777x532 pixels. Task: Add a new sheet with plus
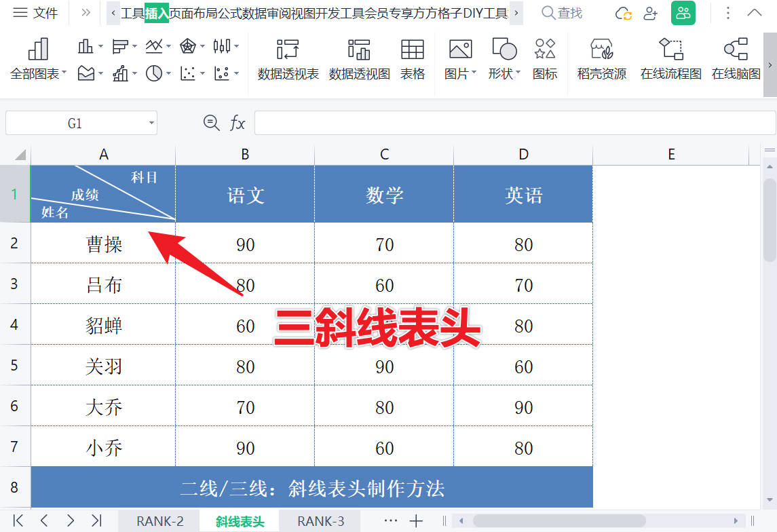pyautogui.click(x=416, y=520)
